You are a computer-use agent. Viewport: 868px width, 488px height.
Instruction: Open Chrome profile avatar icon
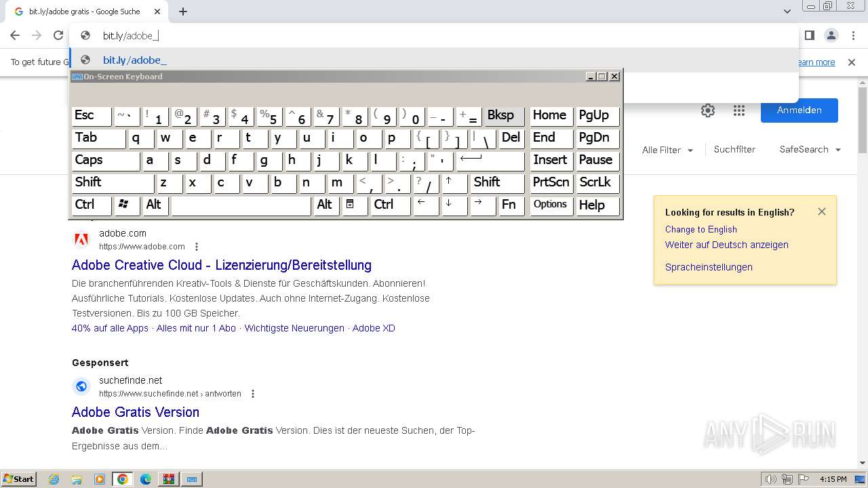click(x=831, y=35)
